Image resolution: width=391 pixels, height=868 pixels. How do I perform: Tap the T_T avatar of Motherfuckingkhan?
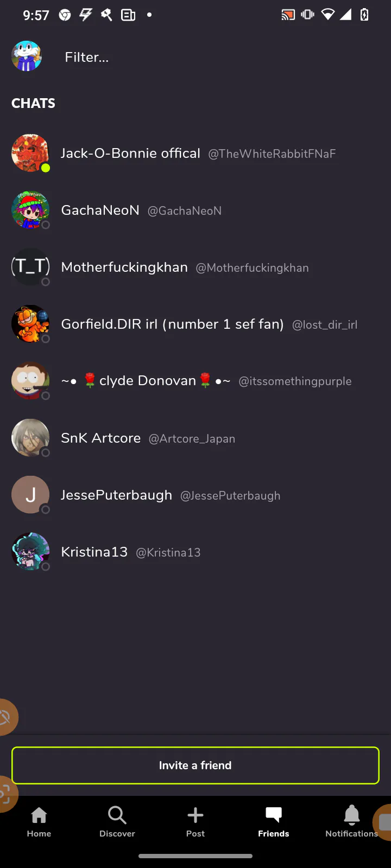[x=30, y=267]
